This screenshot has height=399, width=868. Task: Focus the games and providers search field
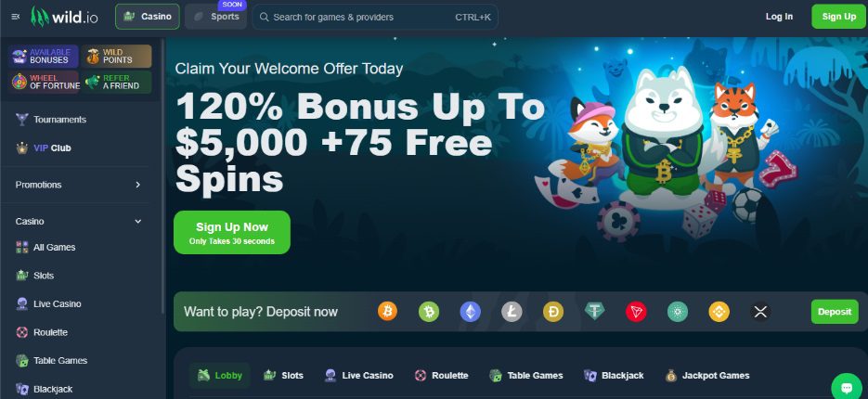375,17
